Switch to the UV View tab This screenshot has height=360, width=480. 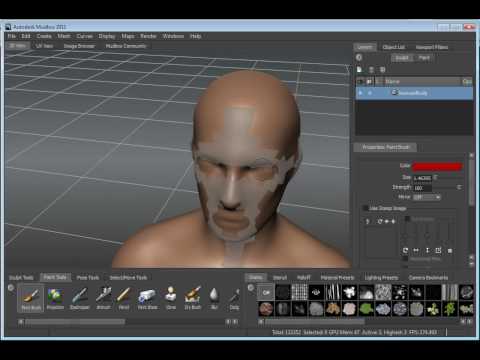[44, 46]
